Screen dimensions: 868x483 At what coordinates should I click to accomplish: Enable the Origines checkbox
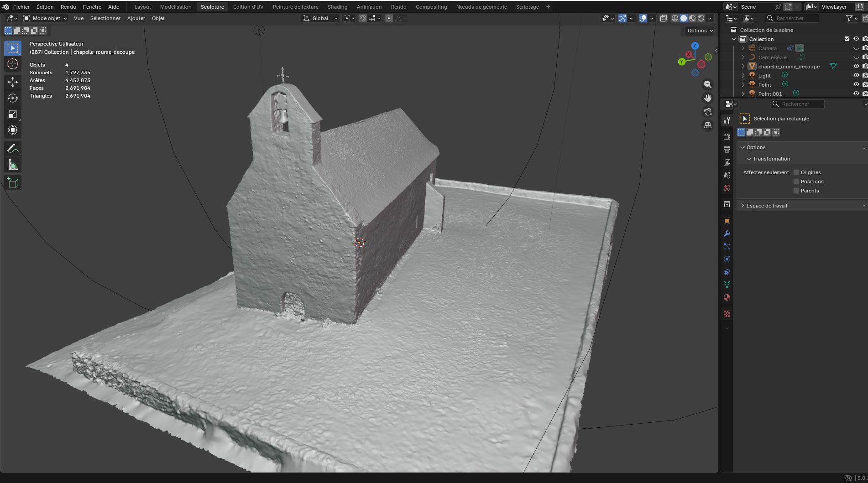(x=796, y=172)
